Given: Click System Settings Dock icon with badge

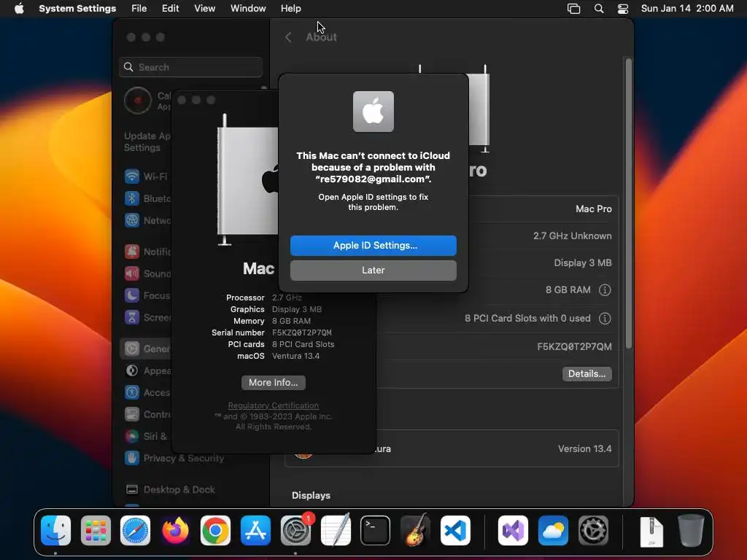Looking at the screenshot, I should tap(295, 530).
